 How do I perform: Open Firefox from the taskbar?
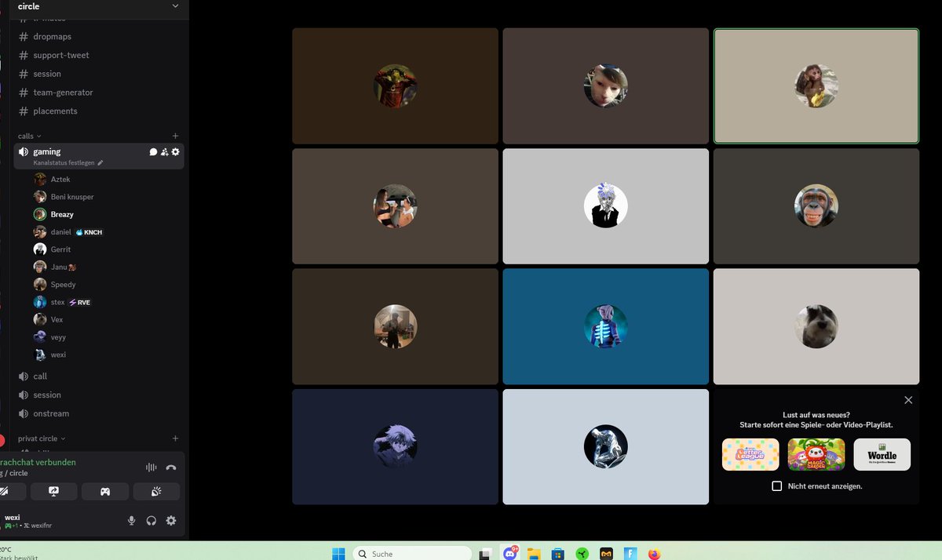pyautogui.click(x=655, y=554)
